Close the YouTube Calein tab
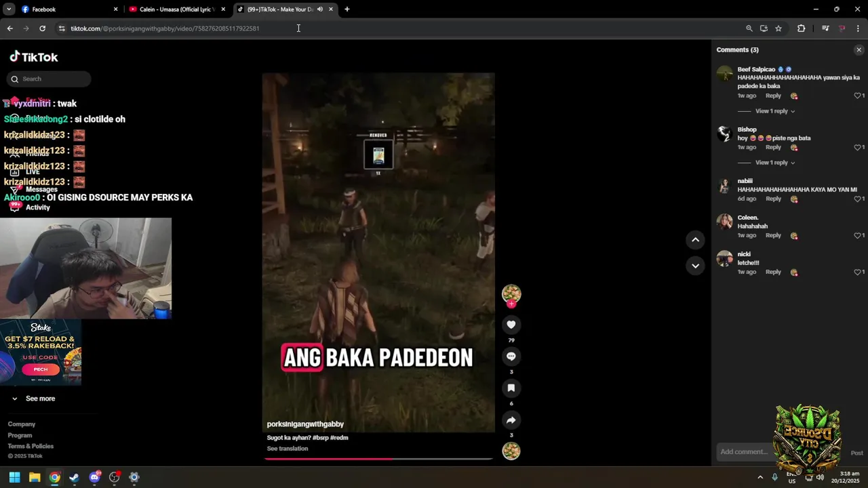868x488 pixels. coord(223,9)
